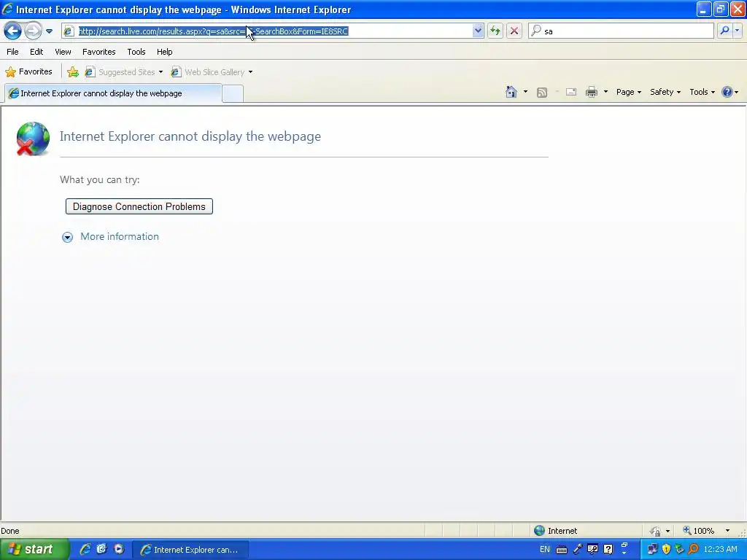Click the Refresh page icon

point(495,31)
